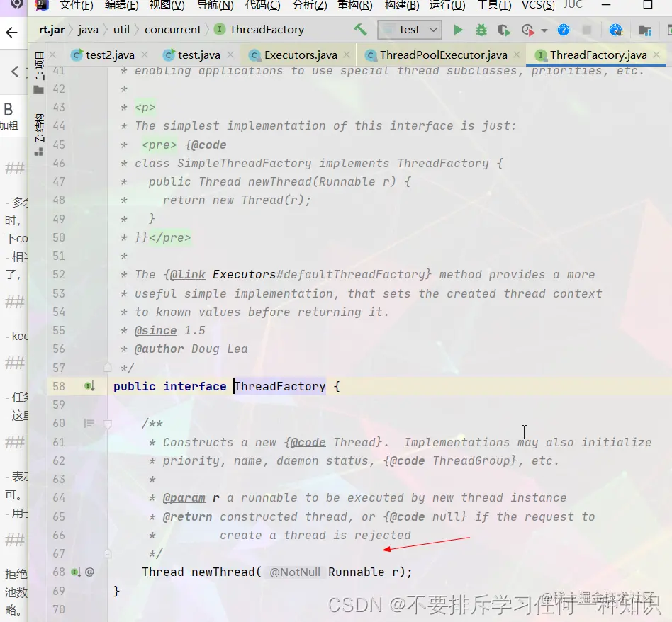
Task: Click the Executors#defaultThreadFactory link in comment
Action: (322, 275)
